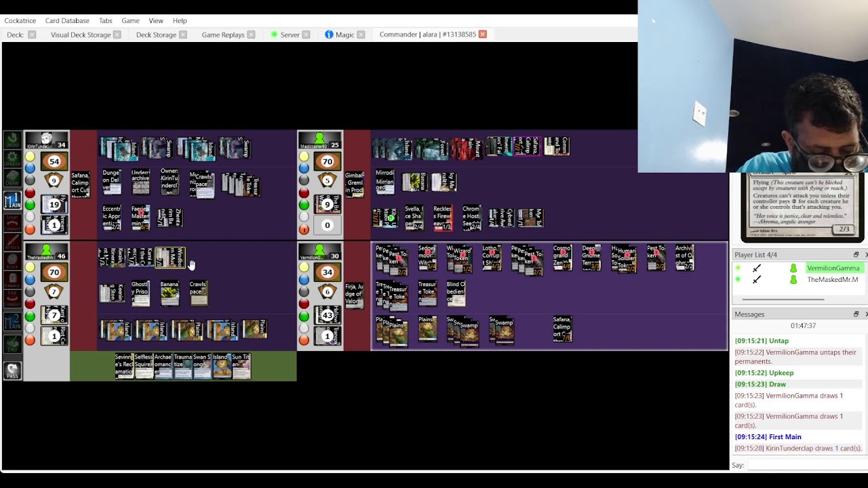Select the End Combat phase icon
Screen dimensions: 868x488
[12, 298]
